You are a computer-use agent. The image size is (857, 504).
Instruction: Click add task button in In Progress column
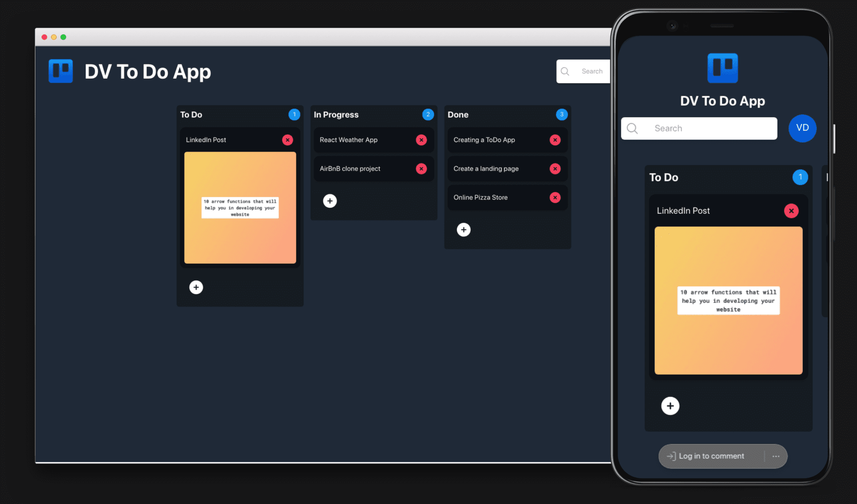point(330,201)
